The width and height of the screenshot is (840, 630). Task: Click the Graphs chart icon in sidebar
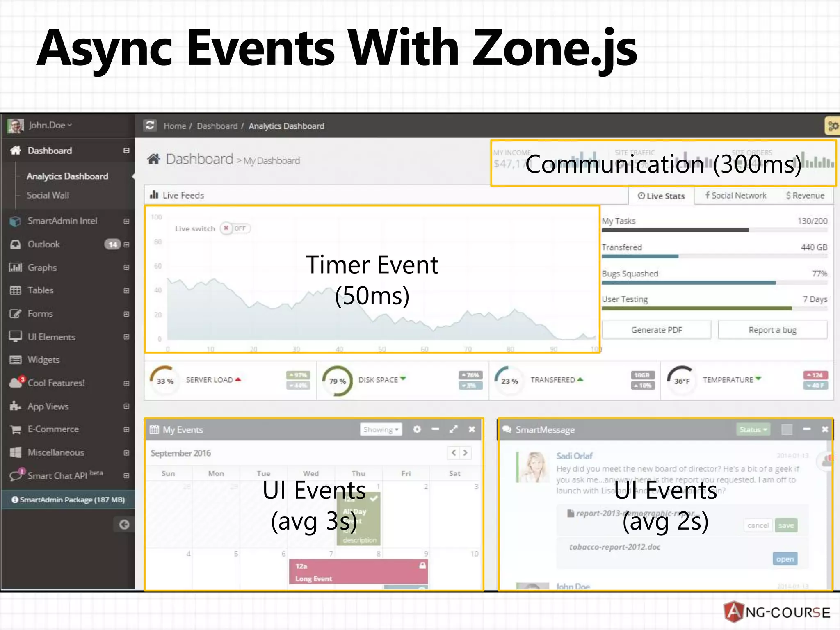point(16,267)
